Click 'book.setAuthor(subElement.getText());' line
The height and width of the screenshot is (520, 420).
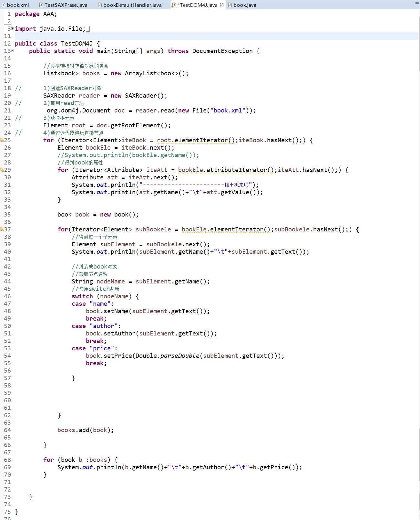point(151,334)
